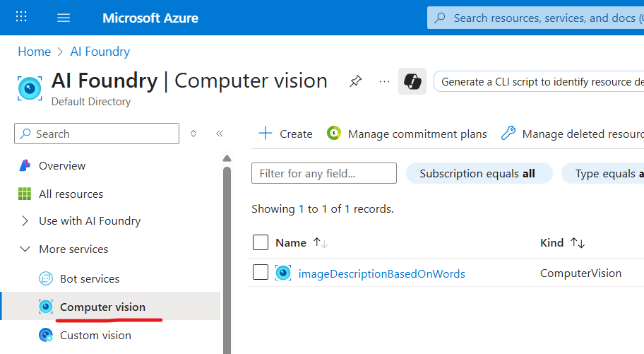Collapse the sidebar with double chevron

click(220, 134)
